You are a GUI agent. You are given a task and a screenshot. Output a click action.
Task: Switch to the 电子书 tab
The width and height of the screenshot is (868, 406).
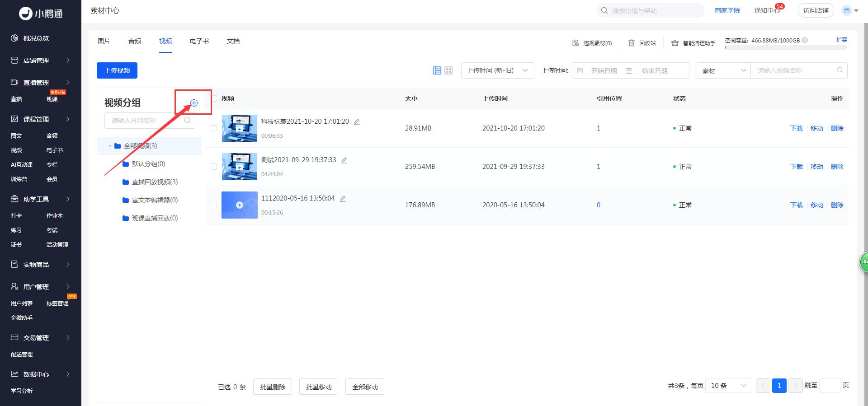coord(199,41)
